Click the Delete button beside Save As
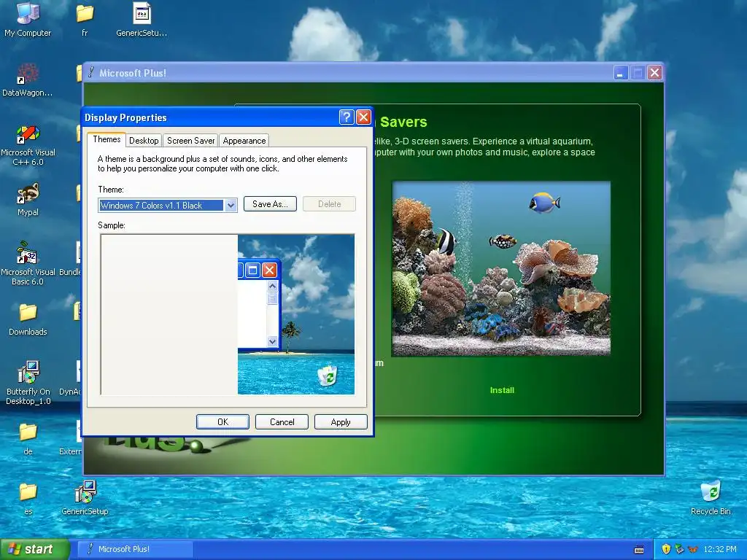This screenshot has width=747, height=560. click(329, 204)
